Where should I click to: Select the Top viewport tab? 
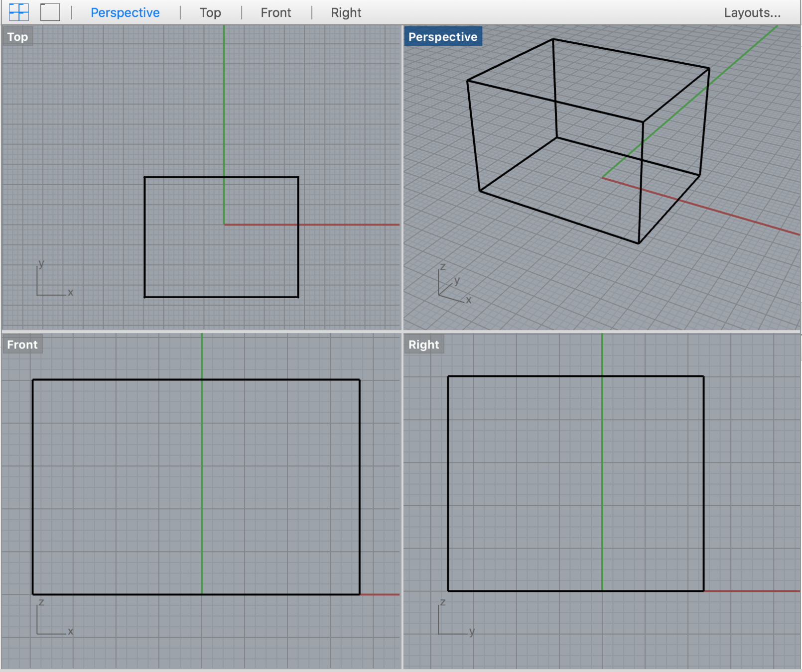pyautogui.click(x=210, y=12)
